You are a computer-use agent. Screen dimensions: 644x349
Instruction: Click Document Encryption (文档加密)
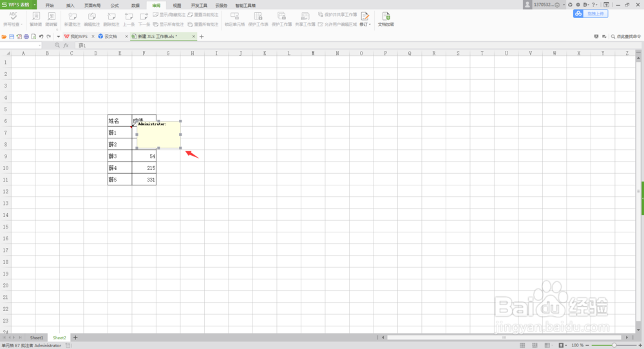[x=386, y=19]
